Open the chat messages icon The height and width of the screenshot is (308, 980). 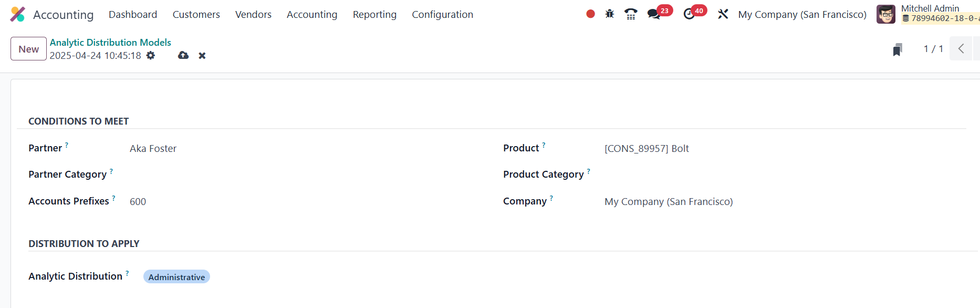(x=654, y=14)
